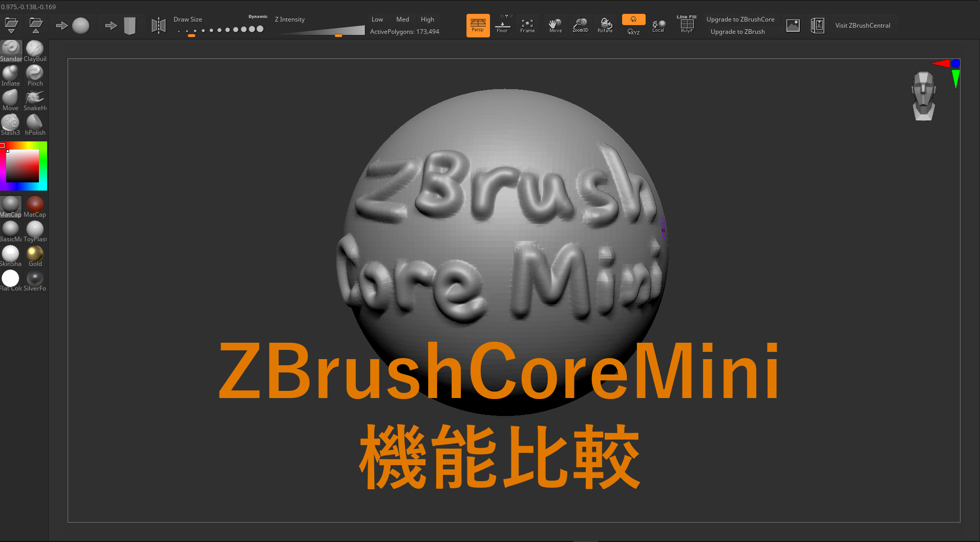The image size is (980, 542).
Task: Toggle PolyF Line Fill wireframe
Action: (687, 25)
